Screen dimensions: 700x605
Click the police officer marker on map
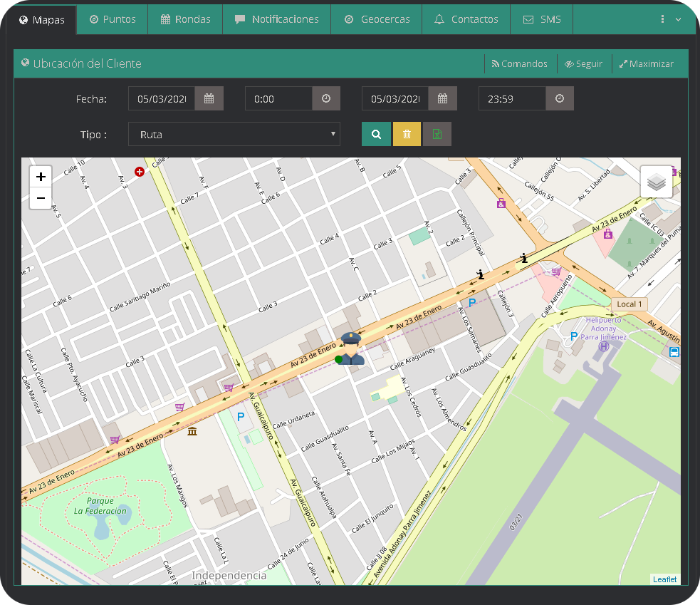pos(351,348)
